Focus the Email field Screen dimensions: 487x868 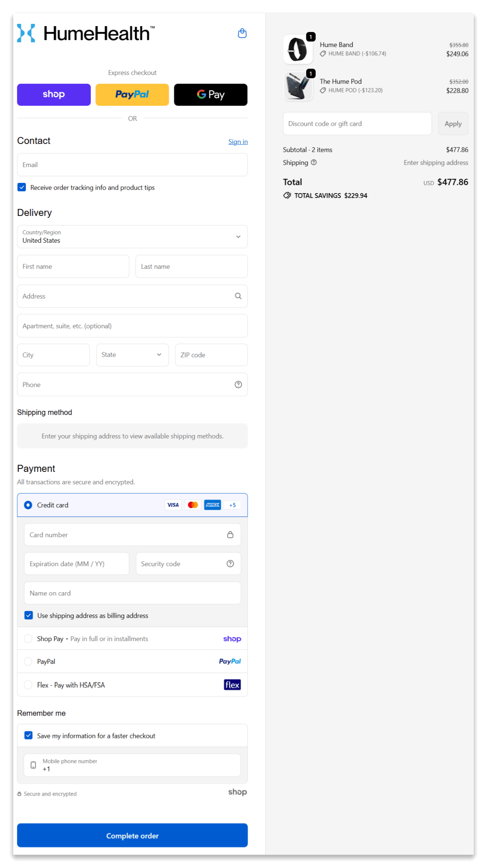[x=132, y=165]
